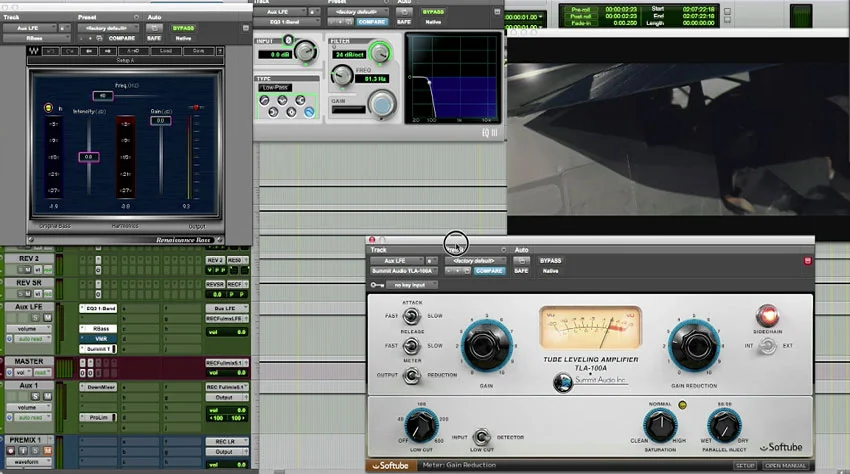The width and height of the screenshot is (850, 474).
Task: Click the Undo button in the RBass toolbar
Action: point(50,51)
